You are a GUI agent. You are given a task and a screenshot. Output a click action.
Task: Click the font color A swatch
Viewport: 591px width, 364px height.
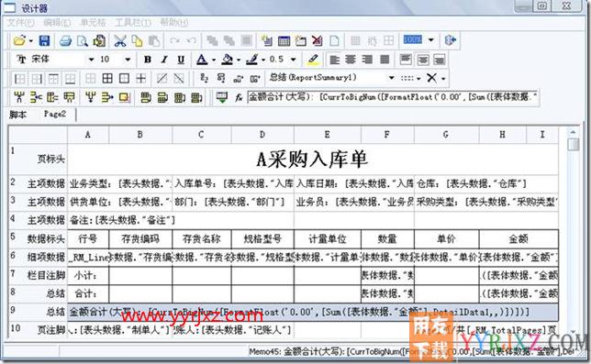point(202,60)
